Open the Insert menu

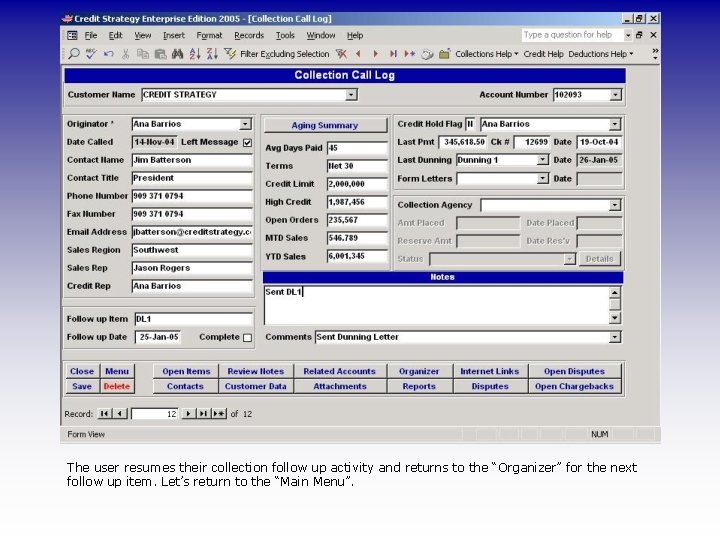point(174,35)
